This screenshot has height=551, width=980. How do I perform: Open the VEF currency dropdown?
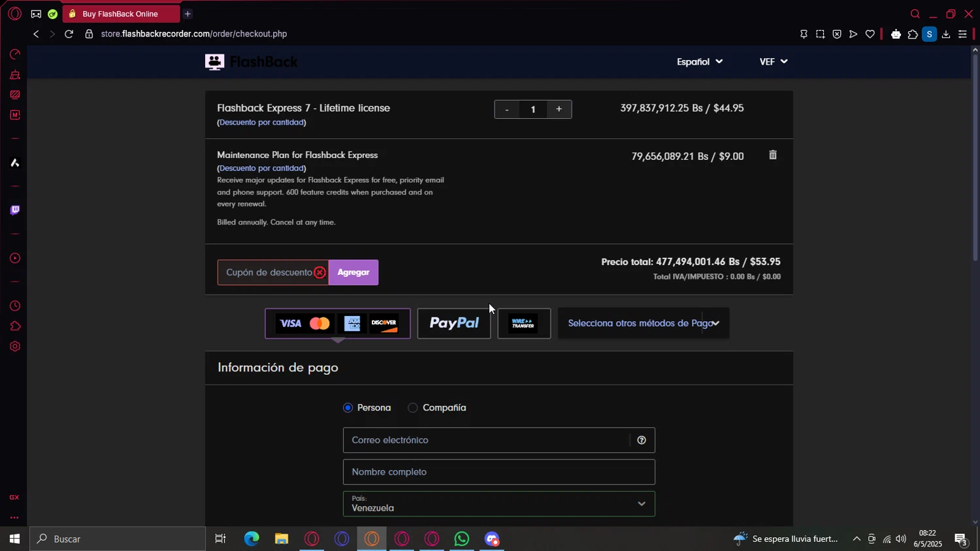774,61
